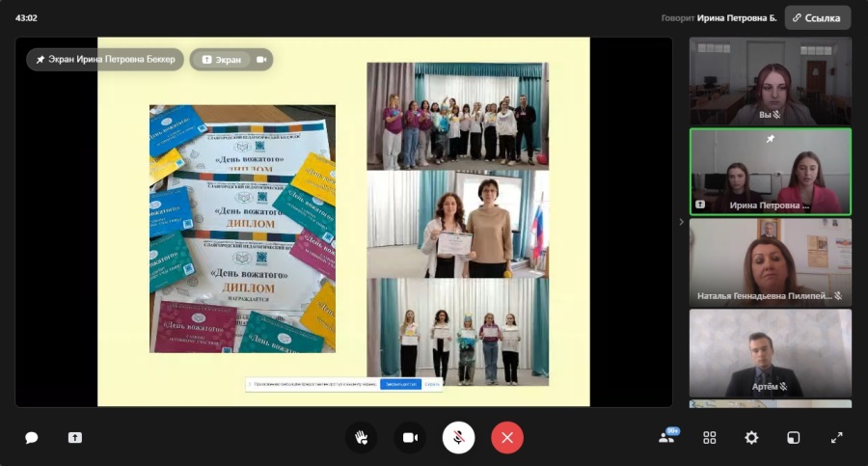The height and width of the screenshot is (466, 868).
Task: Open meeting settings gear
Action: coord(751,437)
